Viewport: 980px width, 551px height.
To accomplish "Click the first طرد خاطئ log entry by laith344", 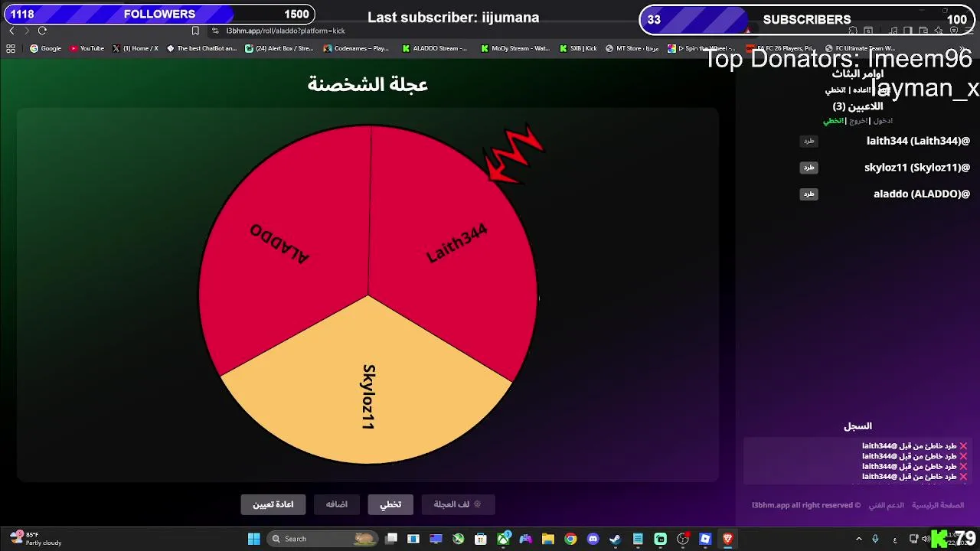I will tap(910, 446).
